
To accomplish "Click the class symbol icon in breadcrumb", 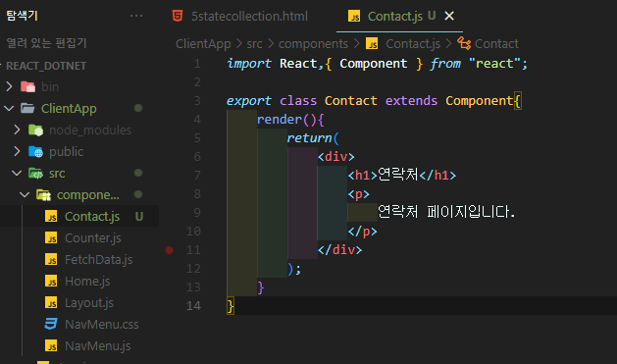I will pos(464,43).
